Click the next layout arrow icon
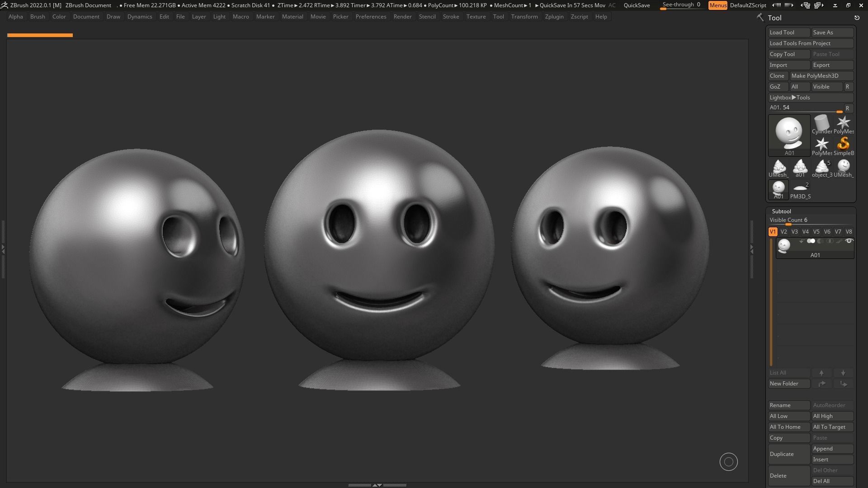The width and height of the screenshot is (868, 488). pyautogui.click(x=789, y=5)
